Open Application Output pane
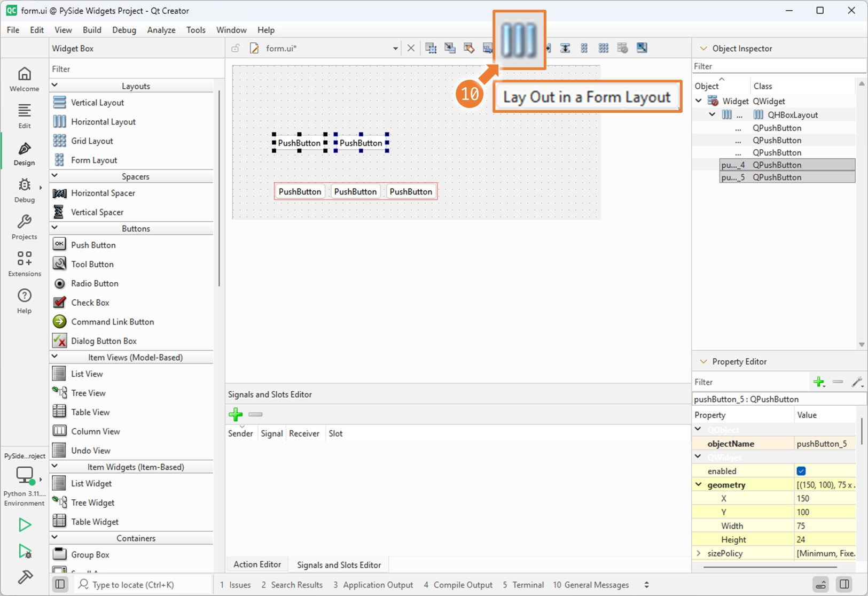 pos(373,585)
